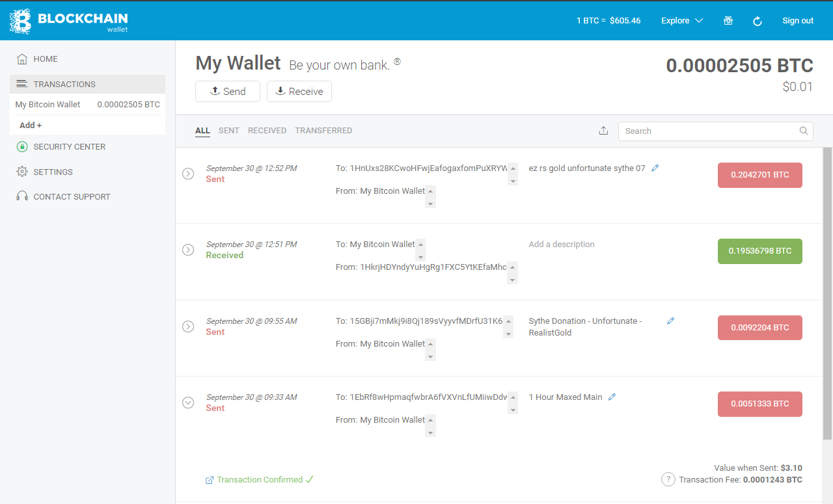Click Sign out
Image resolution: width=833 pixels, height=504 pixels.
coord(798,21)
